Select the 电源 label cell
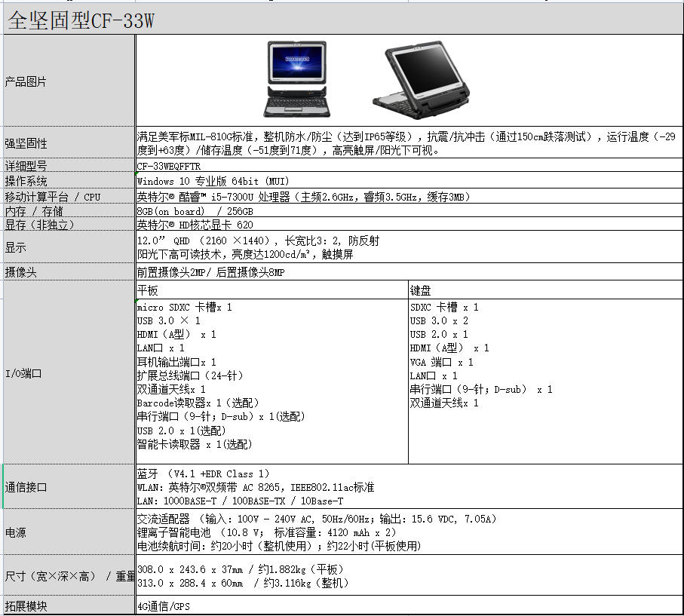Viewport: 684px width, 616px height. pos(69,532)
